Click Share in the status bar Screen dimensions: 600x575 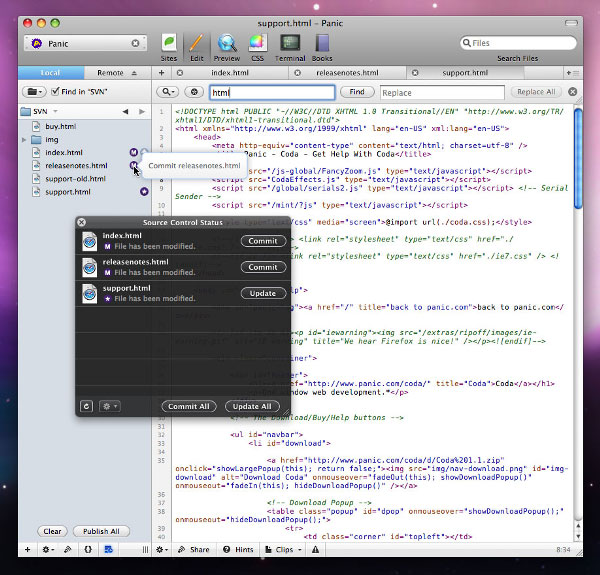pyautogui.click(x=194, y=550)
